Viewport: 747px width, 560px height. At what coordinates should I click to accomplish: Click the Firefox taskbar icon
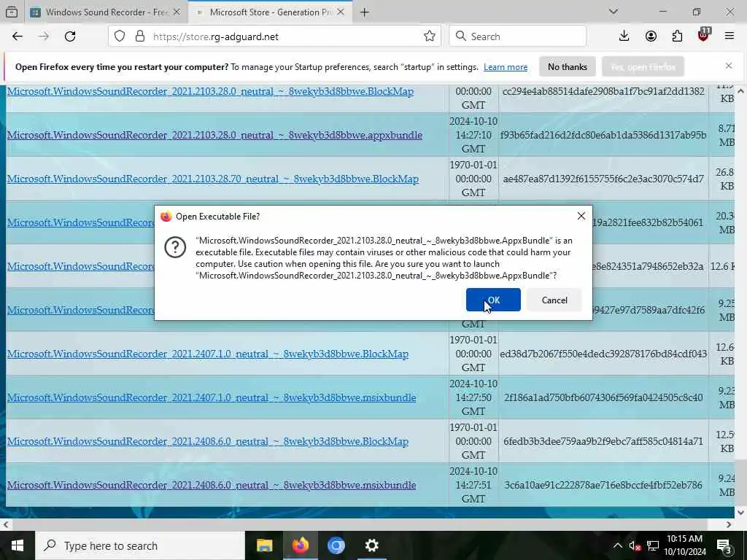300,545
